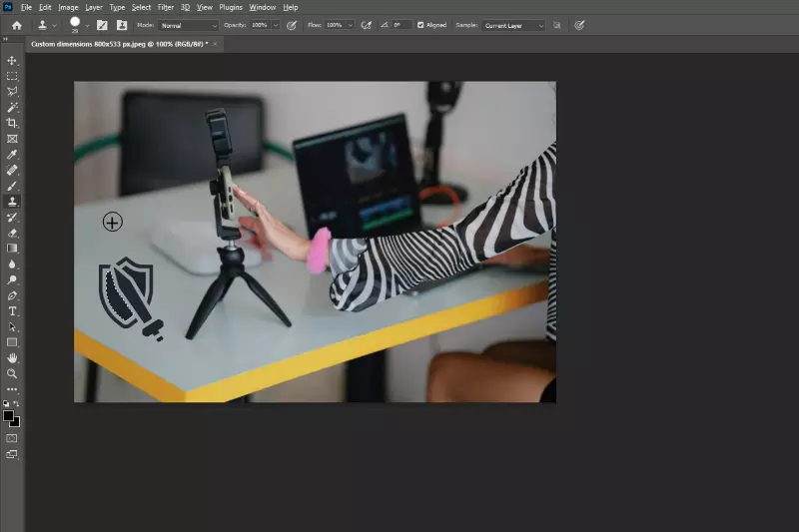
Task: Select the Rectangular Marquee tool
Action: 12,77
